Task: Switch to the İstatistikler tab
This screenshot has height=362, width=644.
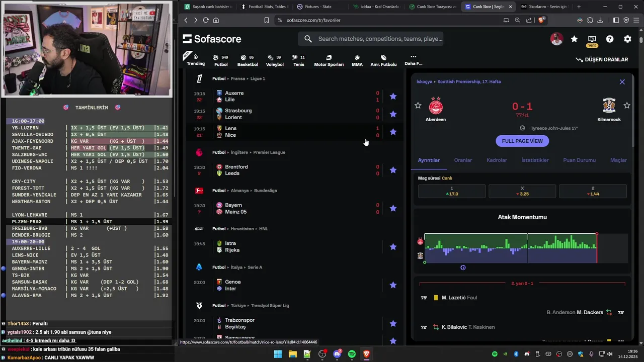Action: pos(535,160)
